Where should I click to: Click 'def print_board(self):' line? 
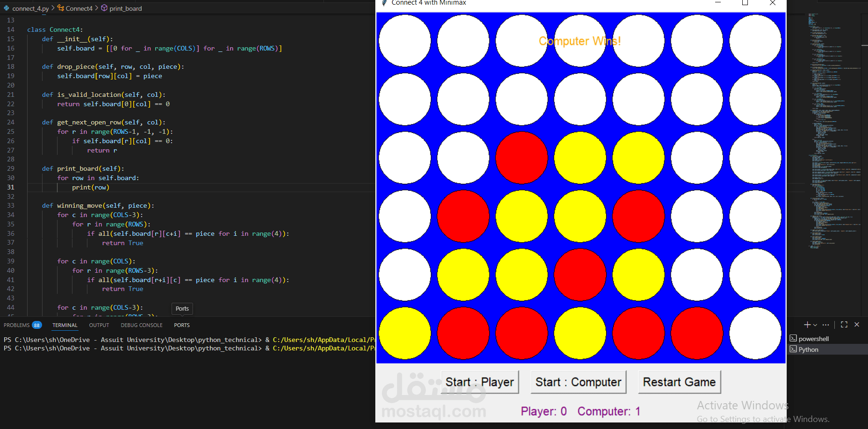(x=83, y=168)
